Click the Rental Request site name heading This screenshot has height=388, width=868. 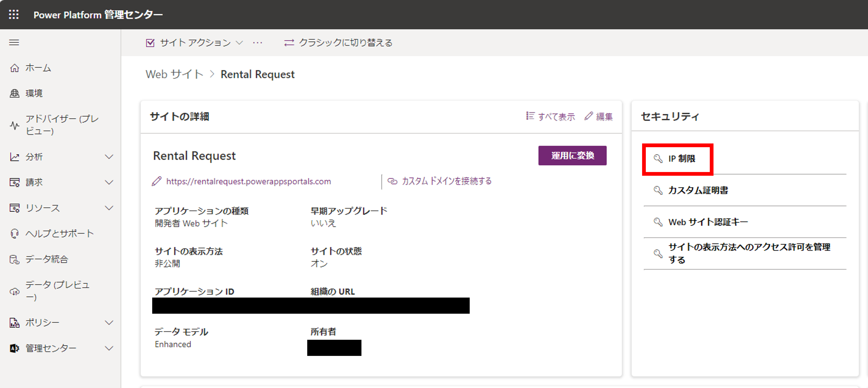(194, 156)
